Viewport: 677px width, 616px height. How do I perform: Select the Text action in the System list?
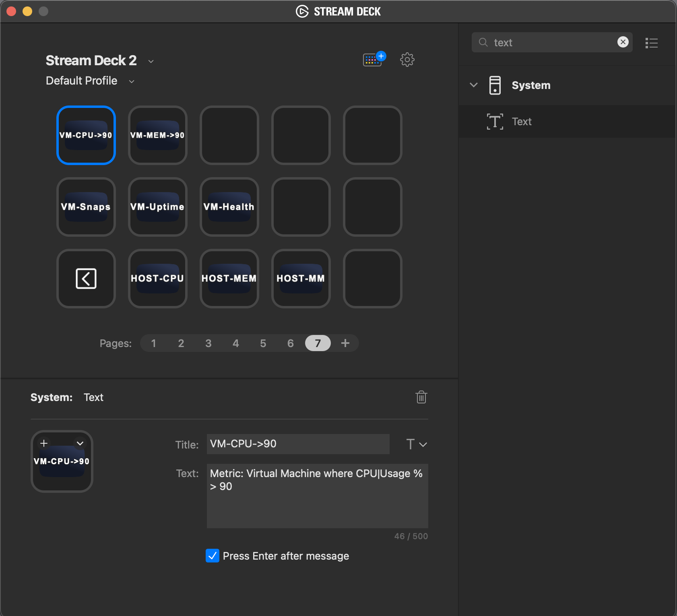tap(522, 122)
